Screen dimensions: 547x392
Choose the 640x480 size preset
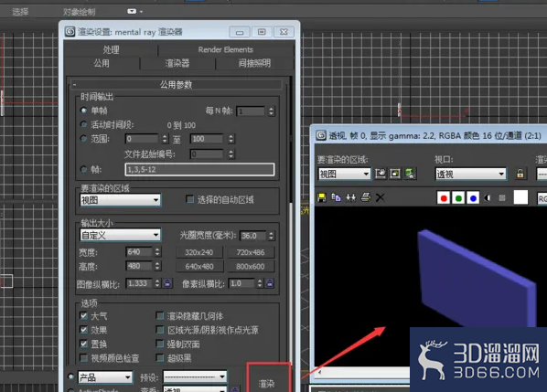point(198,267)
